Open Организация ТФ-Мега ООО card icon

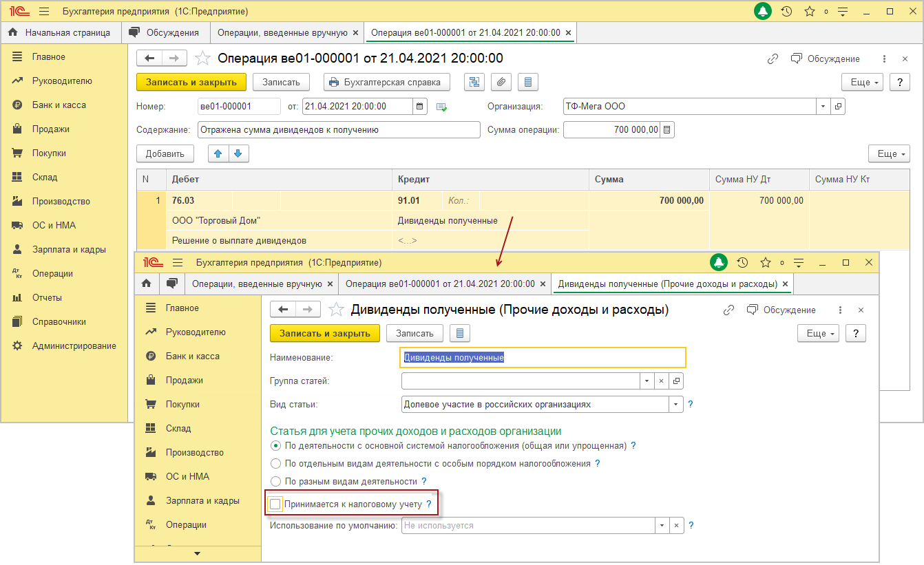click(838, 107)
